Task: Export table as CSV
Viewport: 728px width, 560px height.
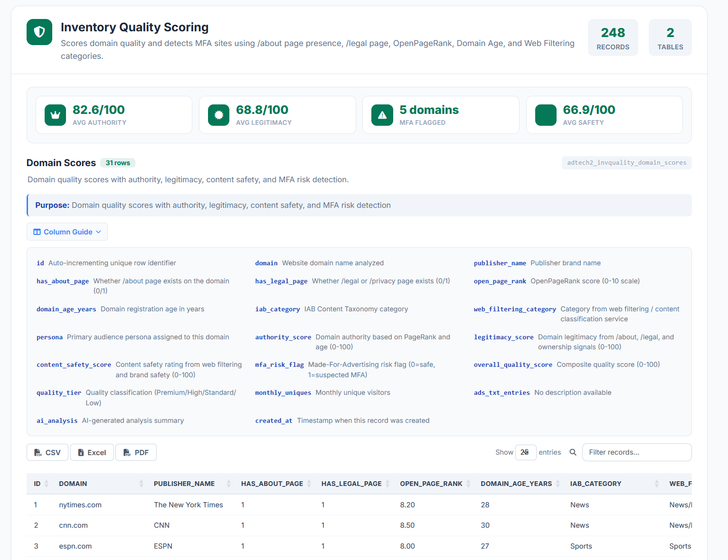Action: click(47, 452)
